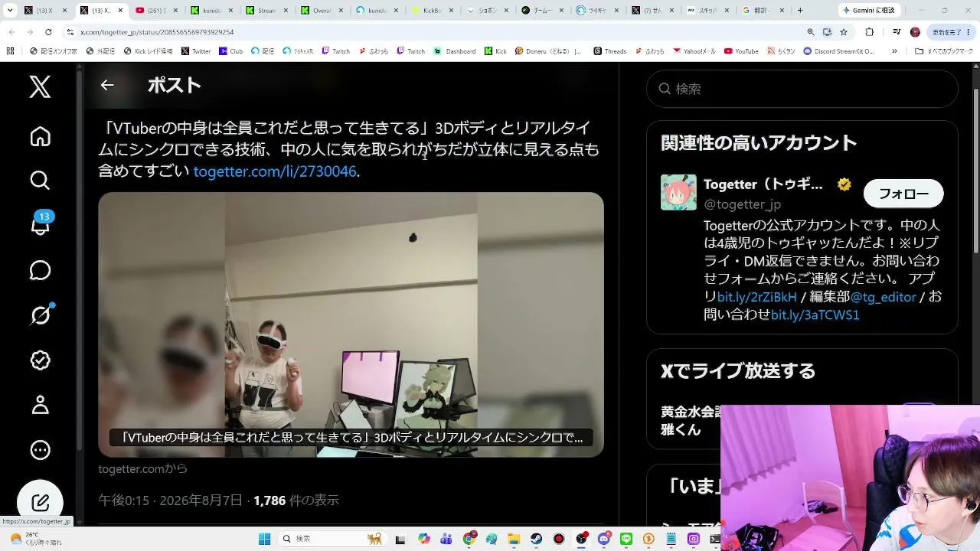Open the Chrome profile avatar
This screenshot has width=980, height=551.
coord(915,32)
